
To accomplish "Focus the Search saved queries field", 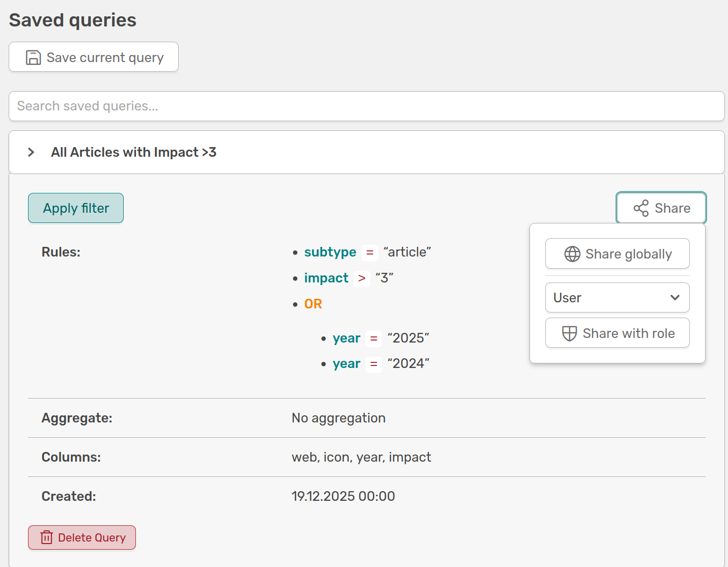I will pyautogui.click(x=367, y=106).
